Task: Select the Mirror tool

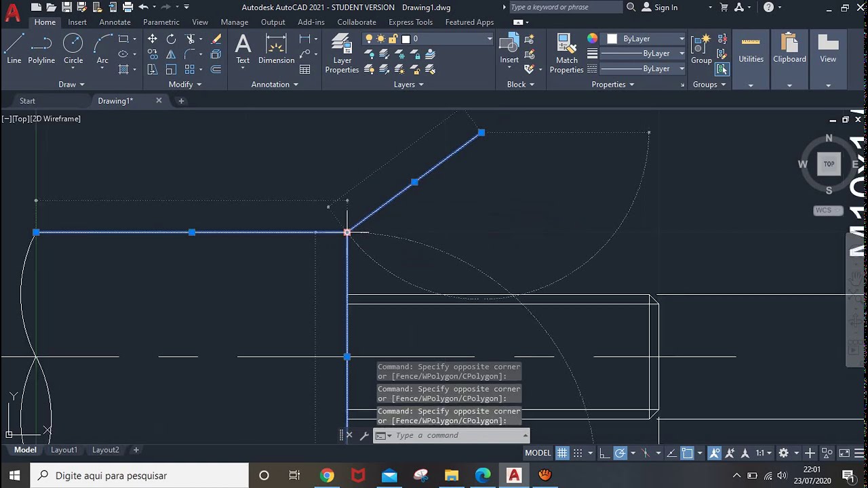Action: (x=171, y=54)
